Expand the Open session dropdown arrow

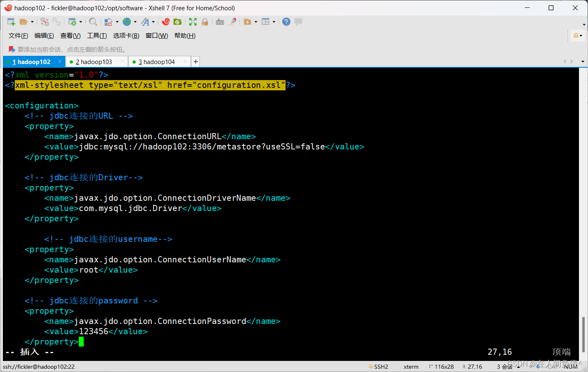[x=32, y=22]
